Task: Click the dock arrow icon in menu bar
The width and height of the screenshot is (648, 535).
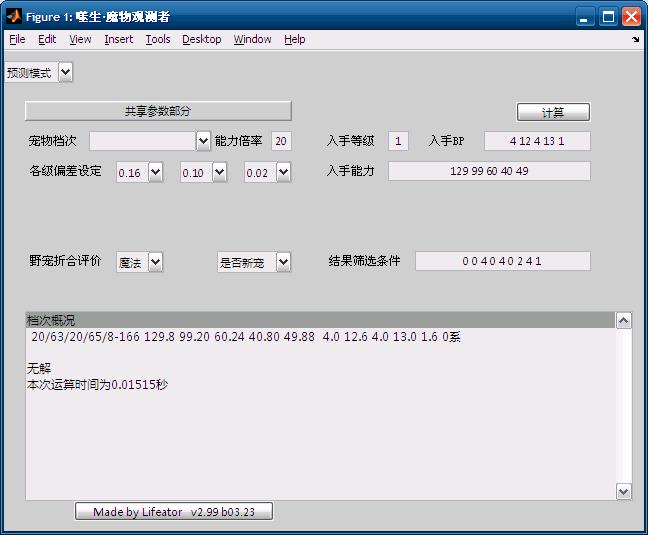Action: coord(635,40)
